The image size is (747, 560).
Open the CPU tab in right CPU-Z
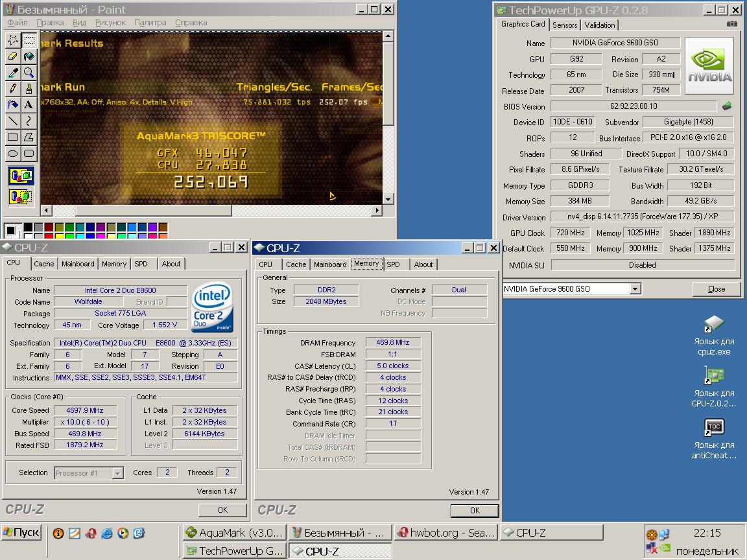click(x=265, y=264)
